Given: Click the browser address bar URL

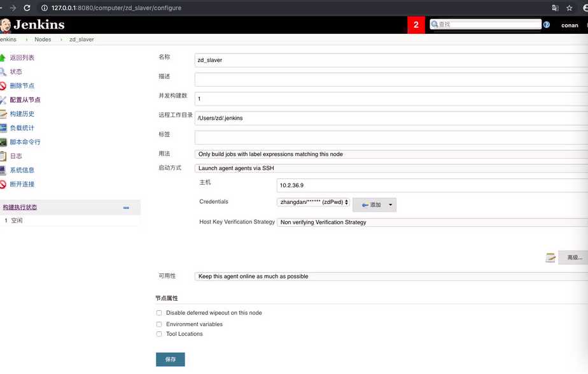Looking at the screenshot, I should [x=116, y=8].
